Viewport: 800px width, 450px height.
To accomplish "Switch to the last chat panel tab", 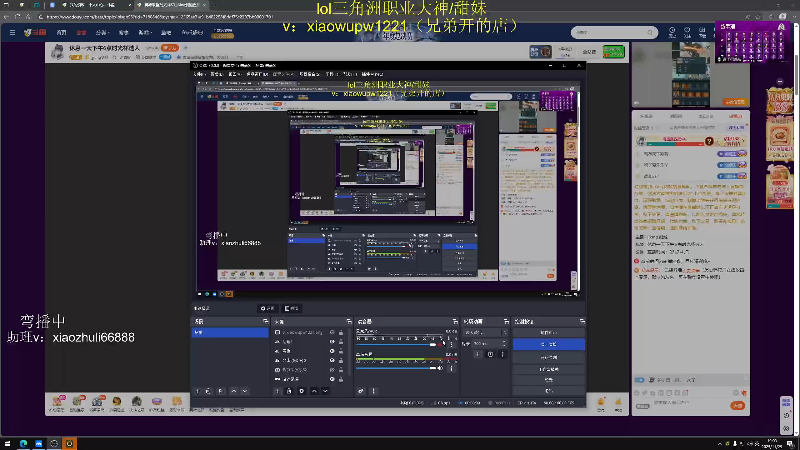I will (x=735, y=116).
